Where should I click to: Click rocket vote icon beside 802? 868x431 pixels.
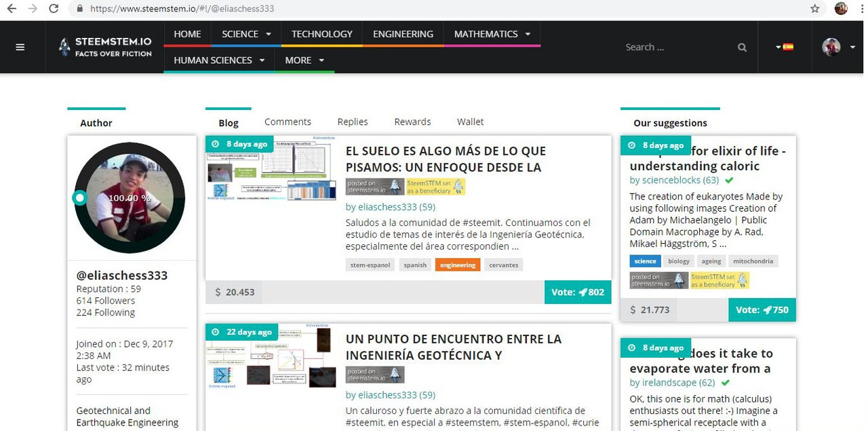(582, 292)
